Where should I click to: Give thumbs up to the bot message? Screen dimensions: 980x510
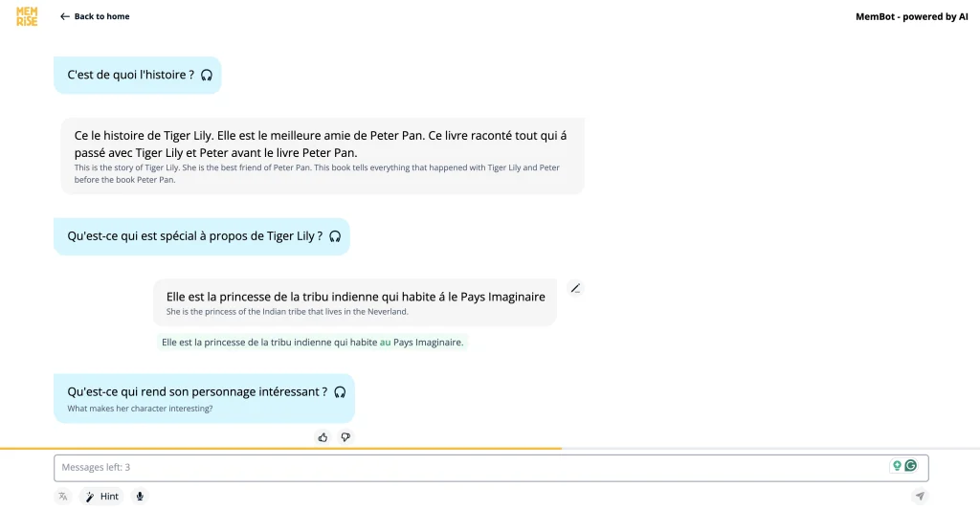click(x=323, y=437)
